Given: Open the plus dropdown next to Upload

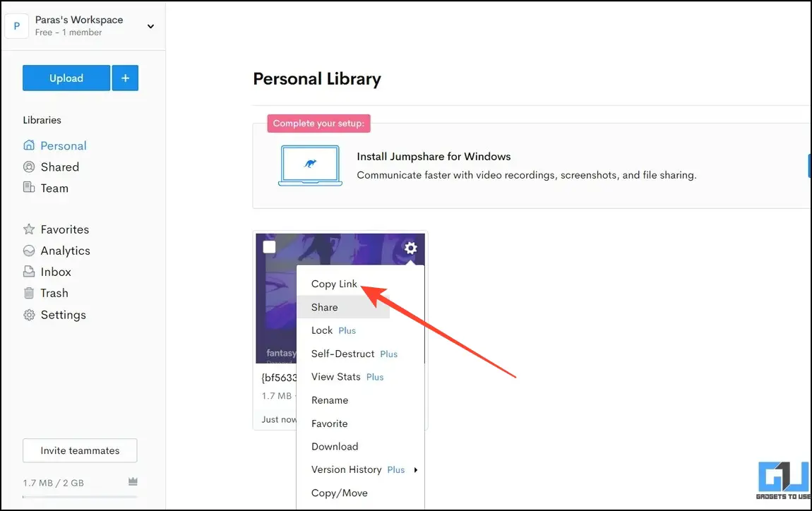Looking at the screenshot, I should pyautogui.click(x=125, y=78).
